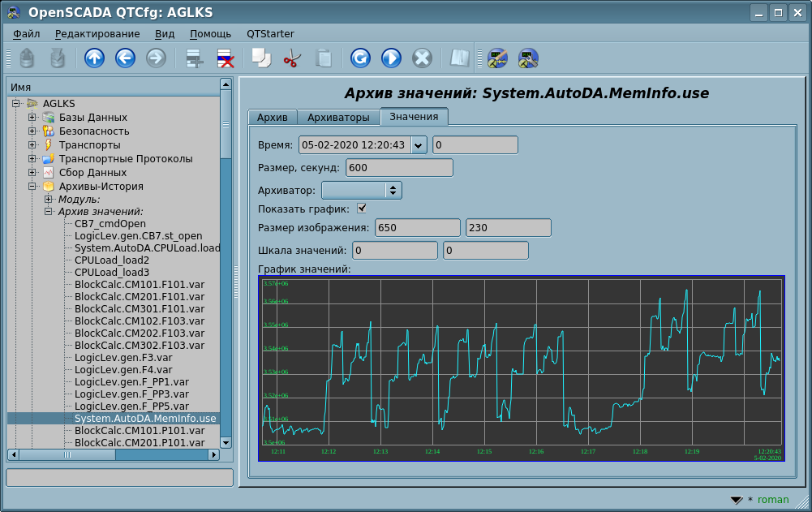Expand the Базы Данных tree node
This screenshot has width=812, height=512.
point(32,118)
